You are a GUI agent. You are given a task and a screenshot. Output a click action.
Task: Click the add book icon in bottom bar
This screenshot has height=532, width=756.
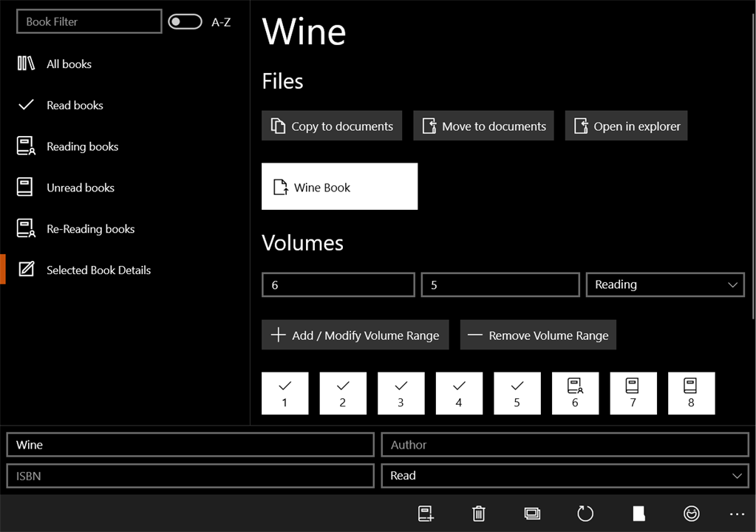(x=426, y=514)
